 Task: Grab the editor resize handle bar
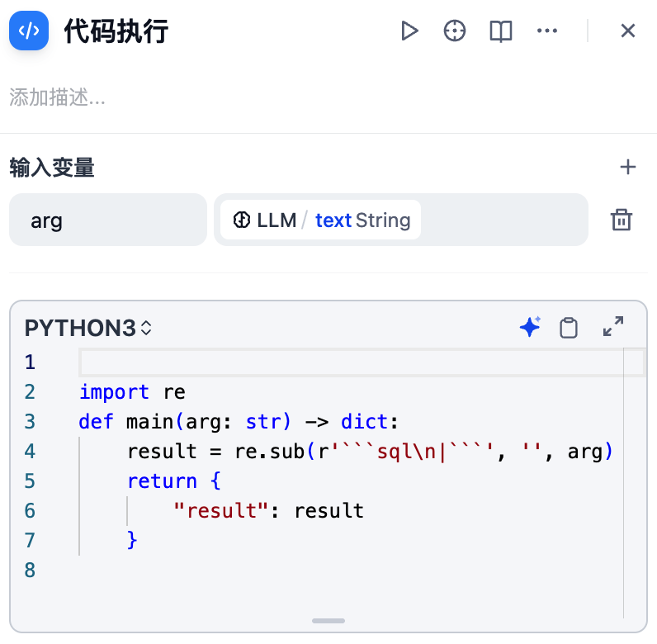[328, 621]
